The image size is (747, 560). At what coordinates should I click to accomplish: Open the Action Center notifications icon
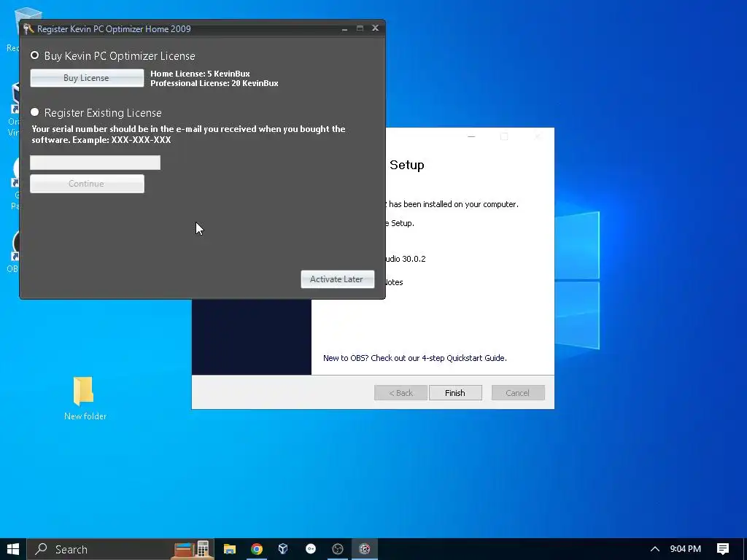(723, 549)
